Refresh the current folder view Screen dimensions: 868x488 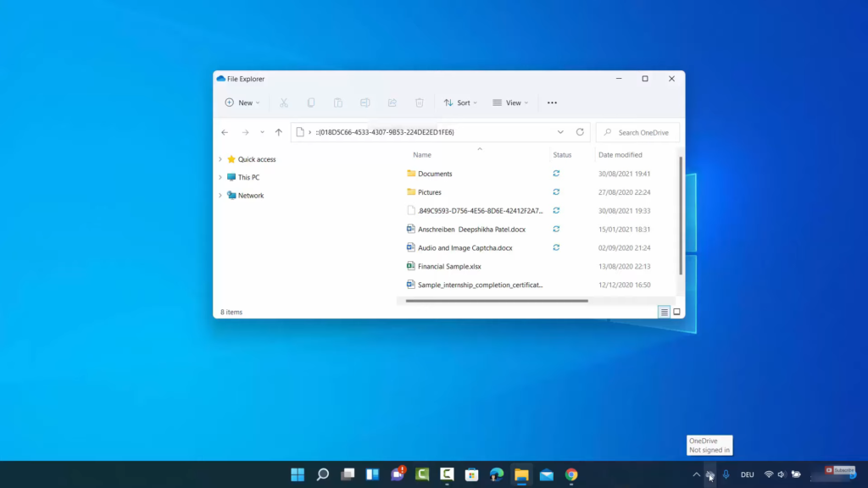[580, 132]
